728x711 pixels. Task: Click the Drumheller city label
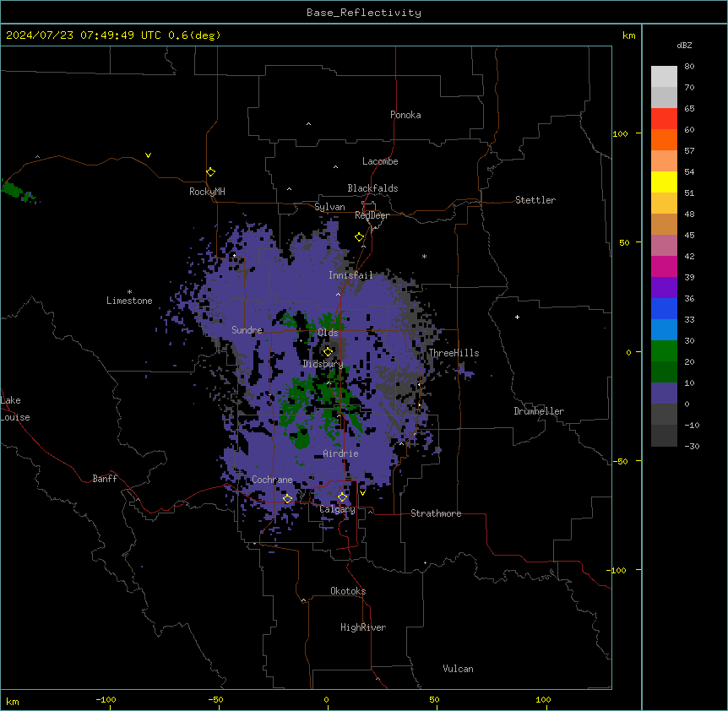(x=539, y=411)
